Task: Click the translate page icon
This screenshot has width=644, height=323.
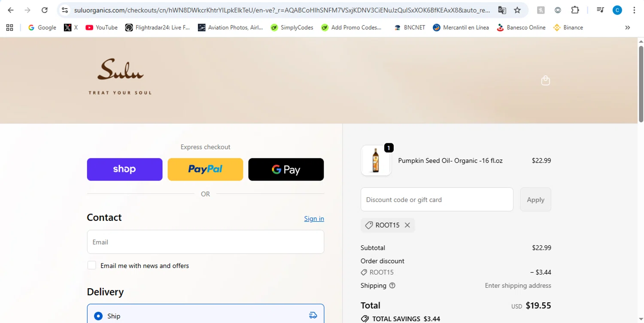Action: point(502,10)
